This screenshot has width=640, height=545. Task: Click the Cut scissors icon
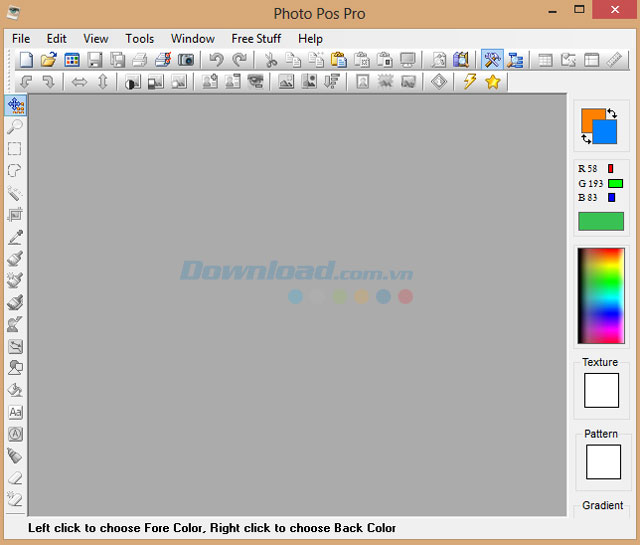click(270, 60)
